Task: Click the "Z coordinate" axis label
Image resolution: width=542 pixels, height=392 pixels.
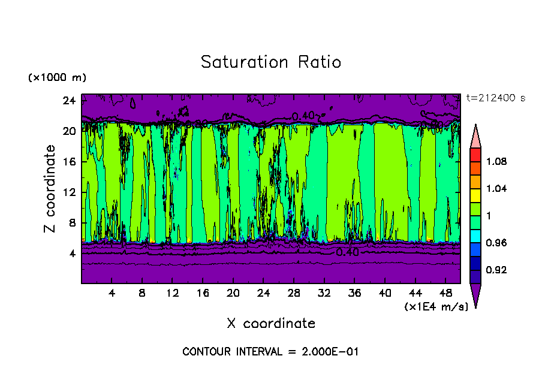Action: pyautogui.click(x=50, y=189)
